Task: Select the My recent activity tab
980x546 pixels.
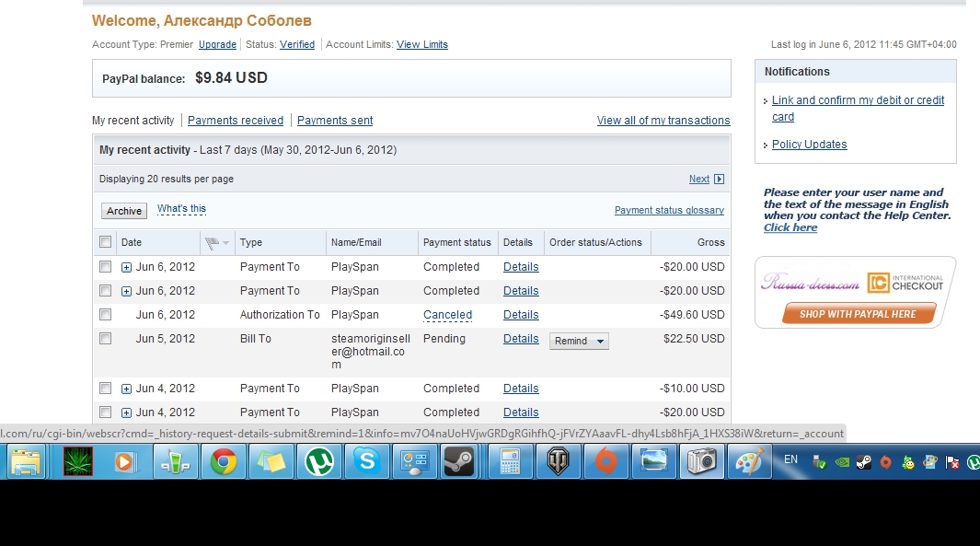Action: pyautogui.click(x=133, y=120)
